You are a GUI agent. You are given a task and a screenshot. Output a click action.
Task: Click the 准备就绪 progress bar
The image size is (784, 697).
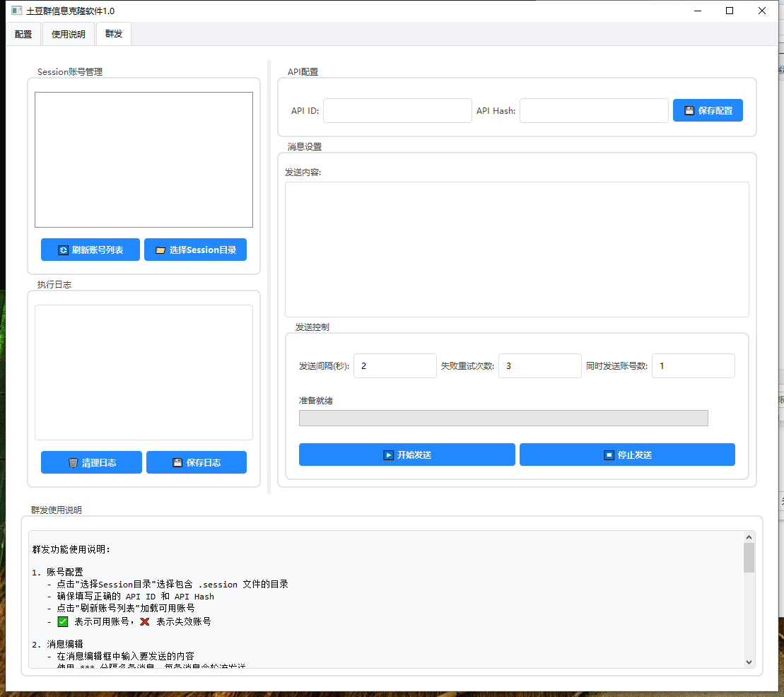(x=503, y=418)
